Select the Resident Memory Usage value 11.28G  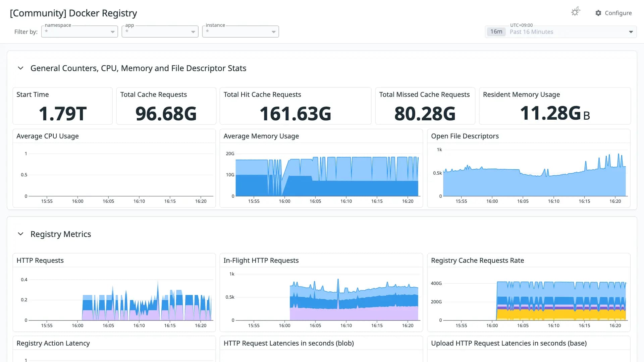tap(555, 113)
